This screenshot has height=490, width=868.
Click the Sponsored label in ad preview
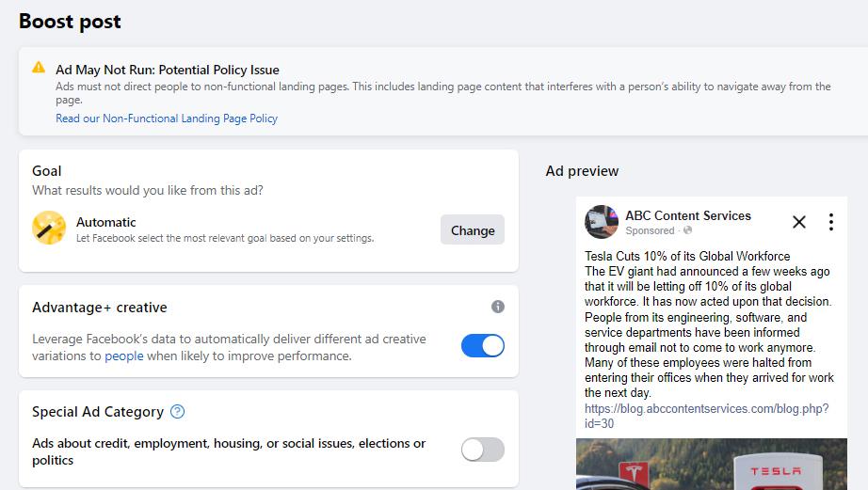tap(650, 230)
